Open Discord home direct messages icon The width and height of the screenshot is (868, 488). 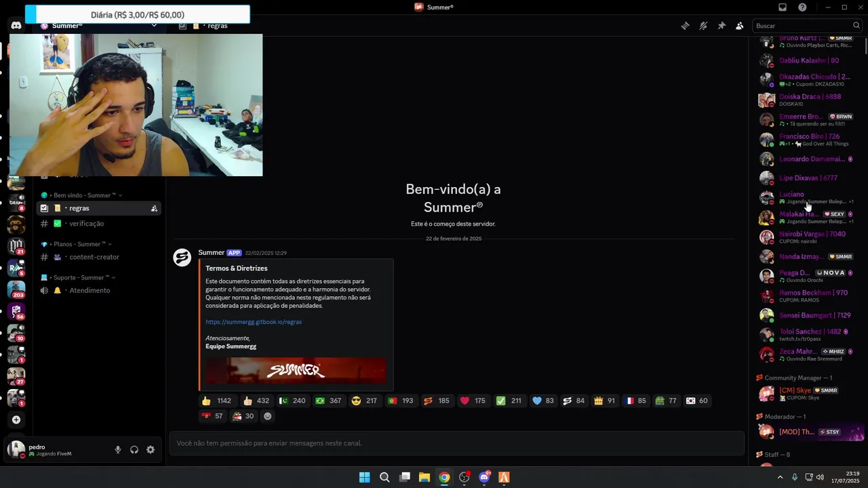tap(16, 26)
